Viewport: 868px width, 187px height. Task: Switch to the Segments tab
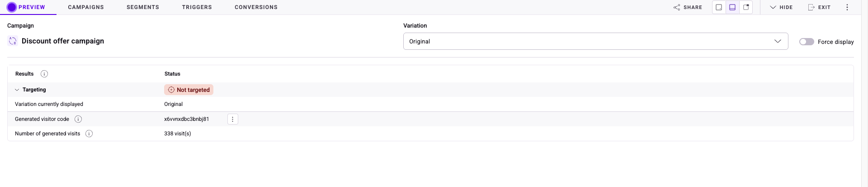143,7
